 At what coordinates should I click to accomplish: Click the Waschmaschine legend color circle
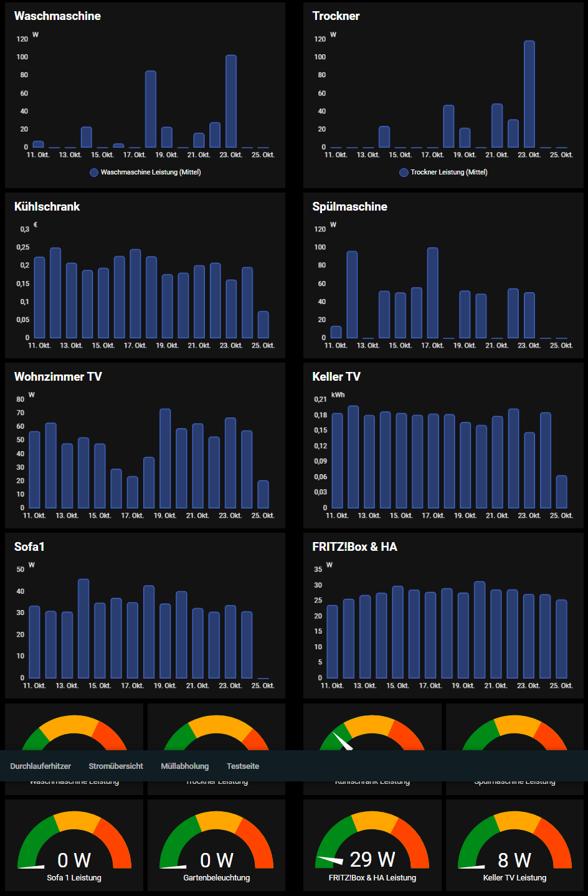[94, 173]
